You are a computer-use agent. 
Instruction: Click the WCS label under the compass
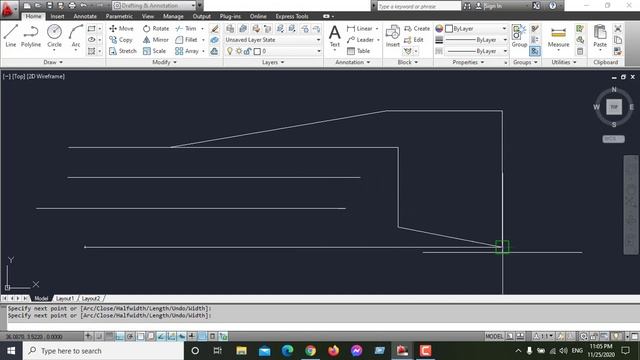click(613, 139)
